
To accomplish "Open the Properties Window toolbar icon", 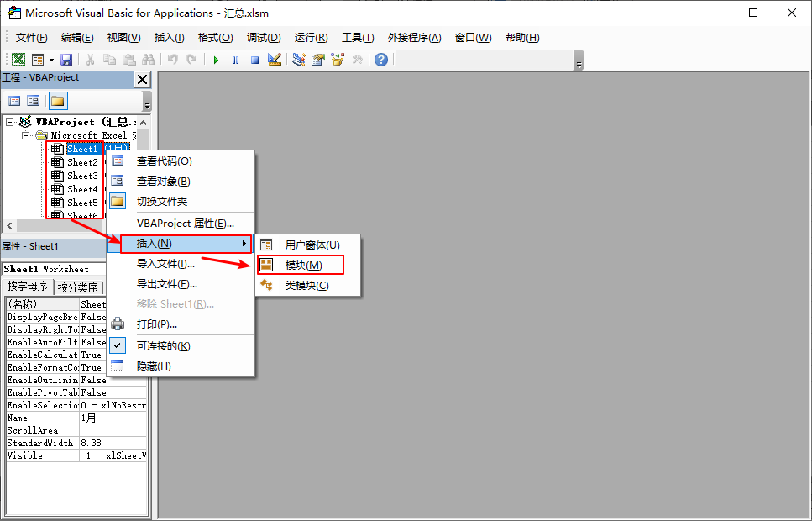I will (x=318, y=60).
